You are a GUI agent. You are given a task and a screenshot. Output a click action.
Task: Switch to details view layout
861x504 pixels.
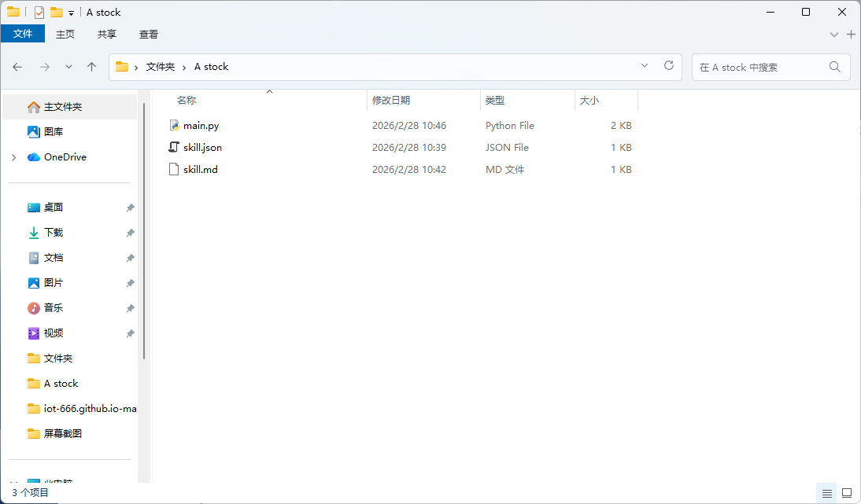827,493
